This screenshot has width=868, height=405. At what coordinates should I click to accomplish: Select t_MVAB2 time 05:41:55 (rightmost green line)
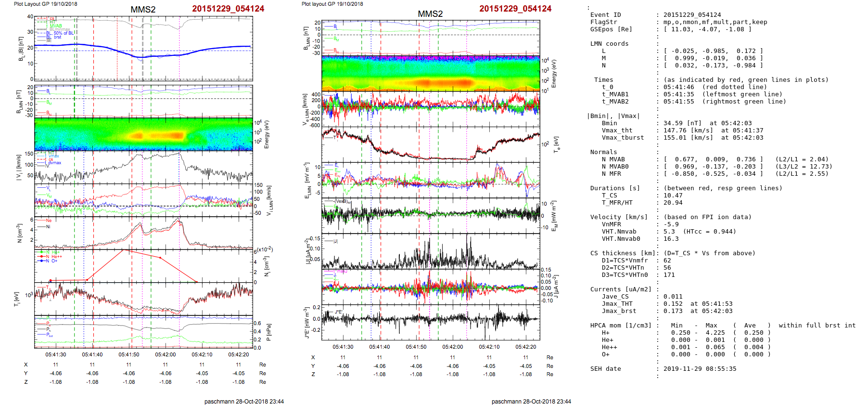725,102
